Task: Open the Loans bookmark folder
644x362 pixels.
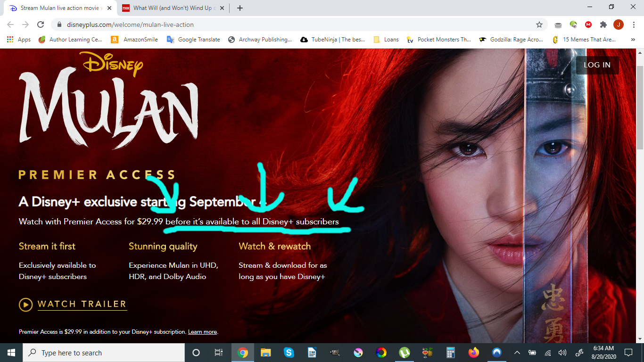Action: (x=386, y=40)
